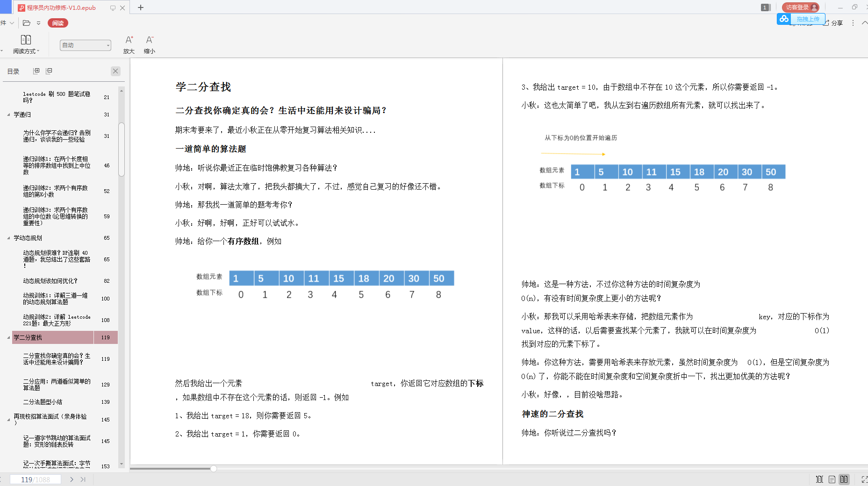Click the outline panel vertical scrollbar thumb

[x=122, y=150]
